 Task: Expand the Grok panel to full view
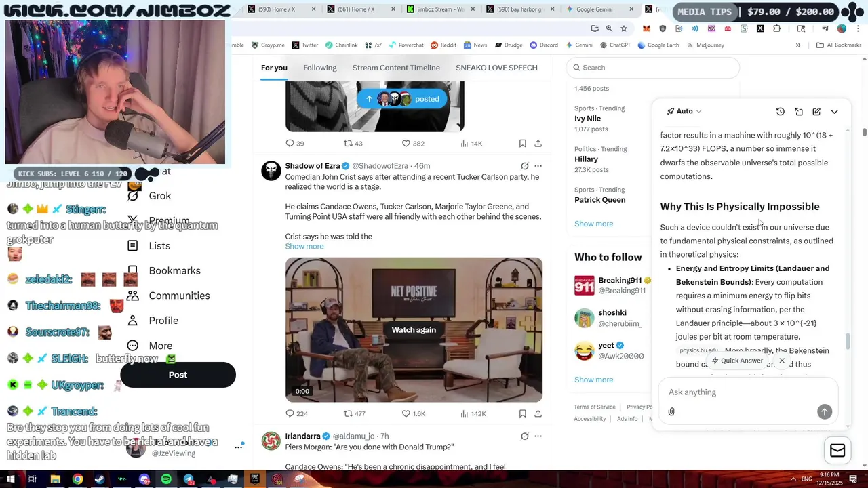coord(799,111)
